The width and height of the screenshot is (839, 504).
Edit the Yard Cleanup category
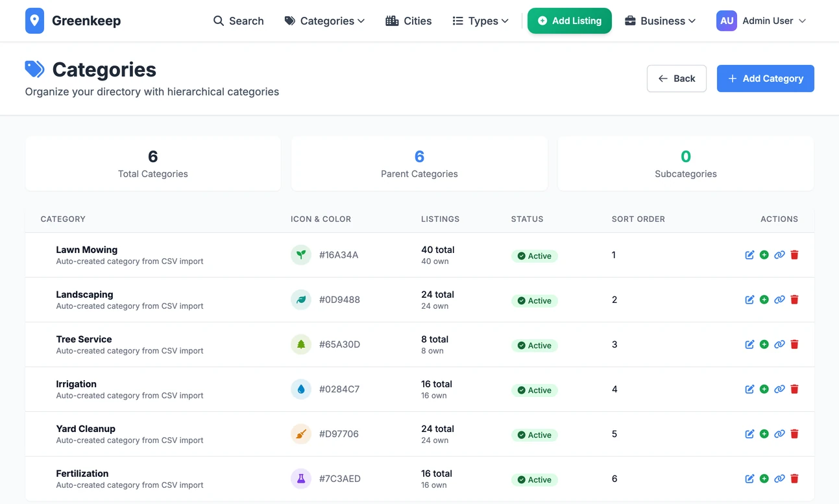point(749,434)
